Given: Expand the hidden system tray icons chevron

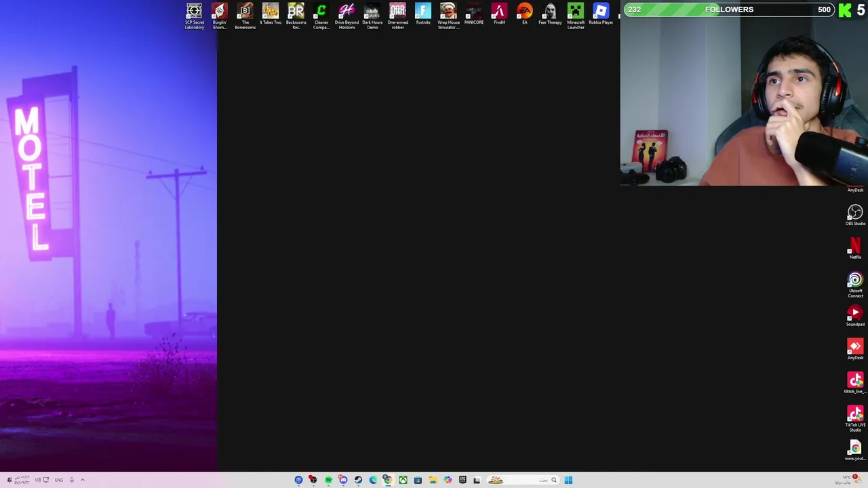Looking at the screenshot, I should [x=83, y=480].
